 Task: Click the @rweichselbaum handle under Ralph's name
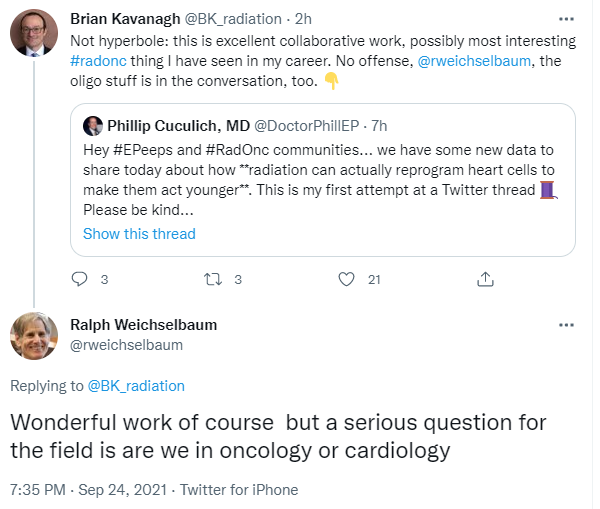pyautogui.click(x=126, y=344)
